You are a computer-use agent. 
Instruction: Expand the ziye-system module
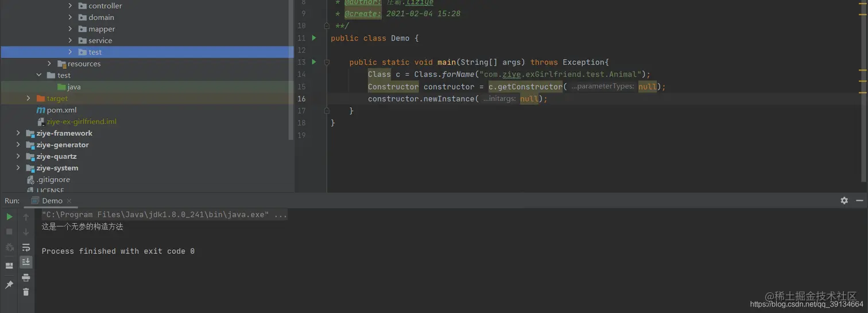pyautogui.click(x=18, y=168)
